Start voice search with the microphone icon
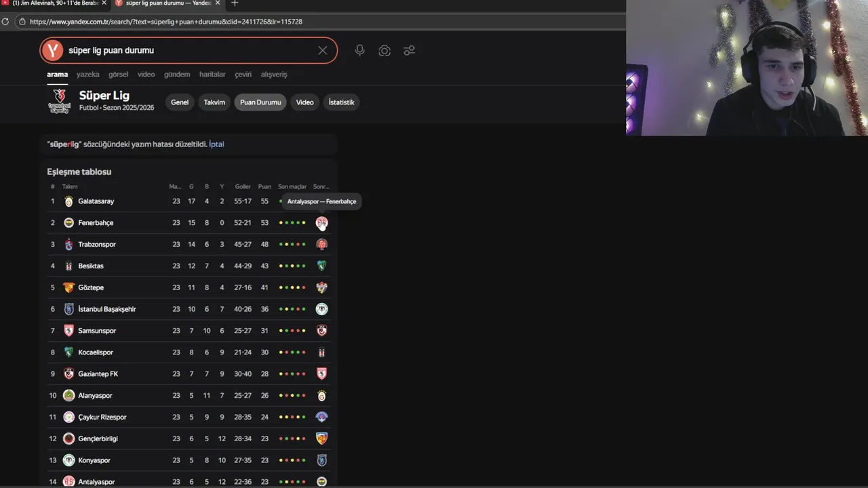The image size is (868, 488). point(359,50)
